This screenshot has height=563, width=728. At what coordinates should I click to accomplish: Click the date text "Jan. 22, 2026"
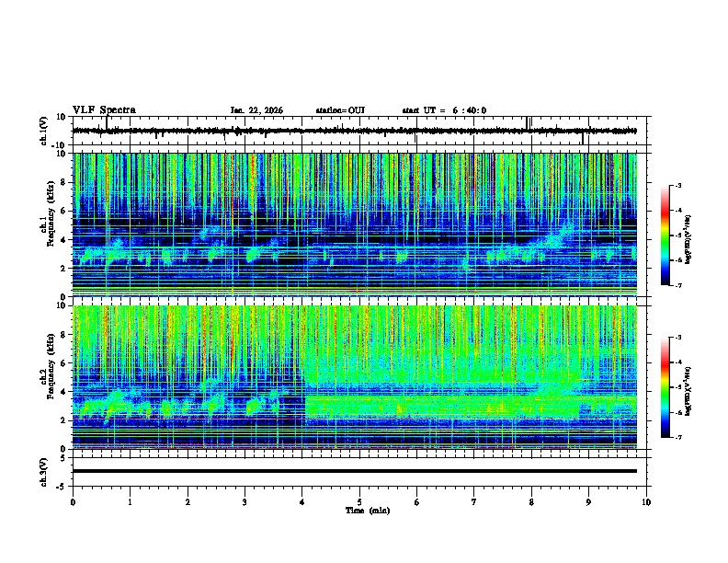[x=256, y=110]
